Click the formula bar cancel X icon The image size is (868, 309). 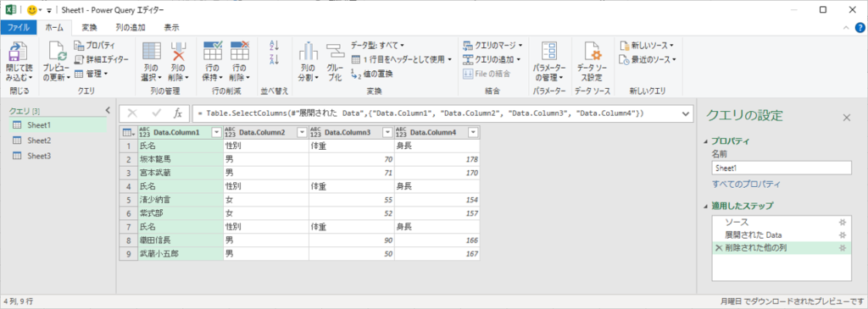click(x=132, y=113)
